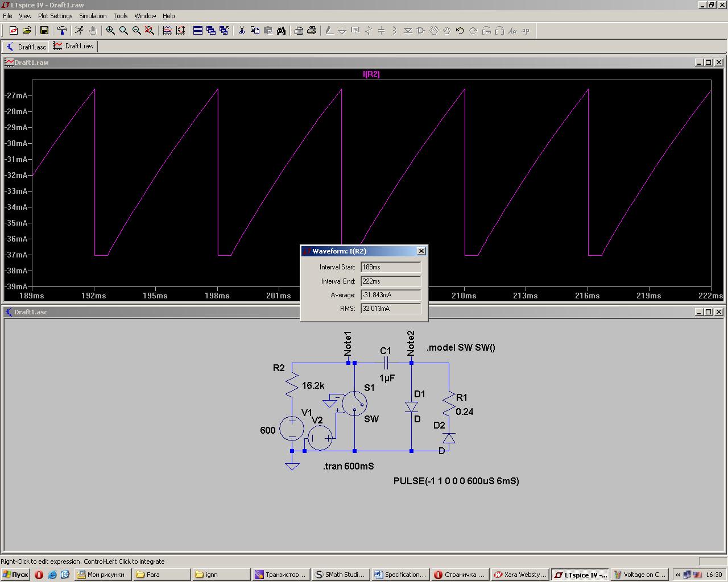This screenshot has height=582, width=728.
Task: Open the Plot Settings menu
Action: pyautogui.click(x=55, y=16)
